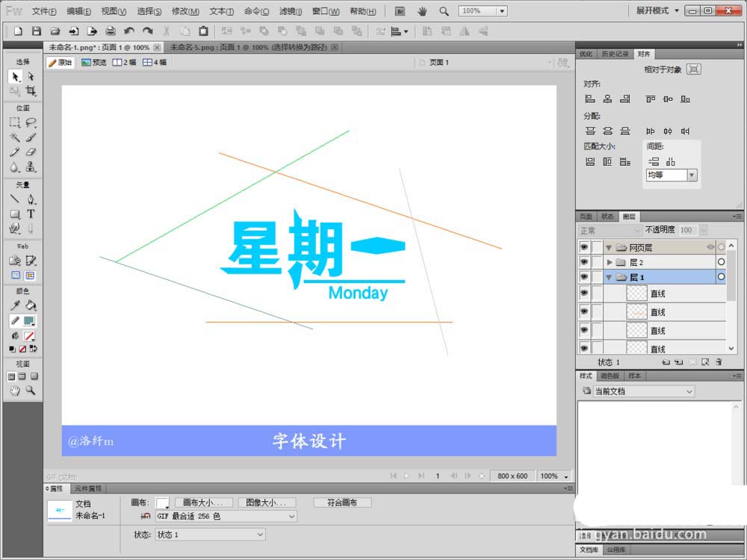Hide the 层 2 layer visibility eye
Image resolution: width=747 pixels, height=560 pixels.
[584, 262]
